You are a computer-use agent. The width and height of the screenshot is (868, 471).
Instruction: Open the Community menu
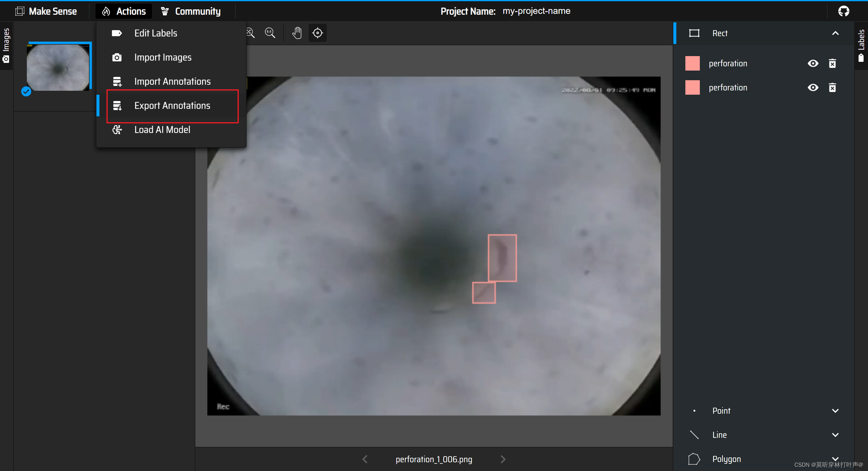(x=191, y=11)
